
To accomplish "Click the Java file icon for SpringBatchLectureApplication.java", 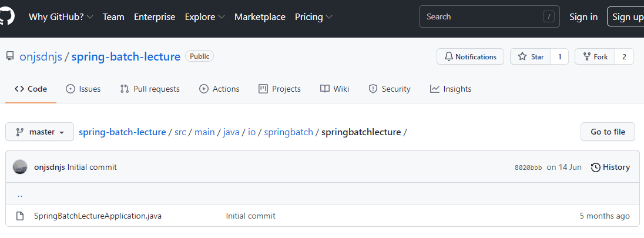I will click(20, 216).
